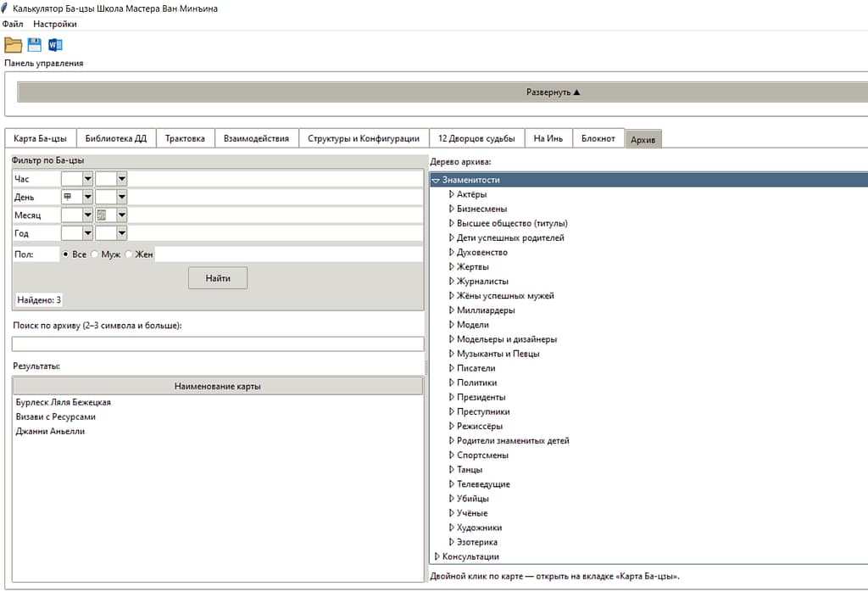Open second День dropdown
This screenshot has width=868, height=592.
122,197
